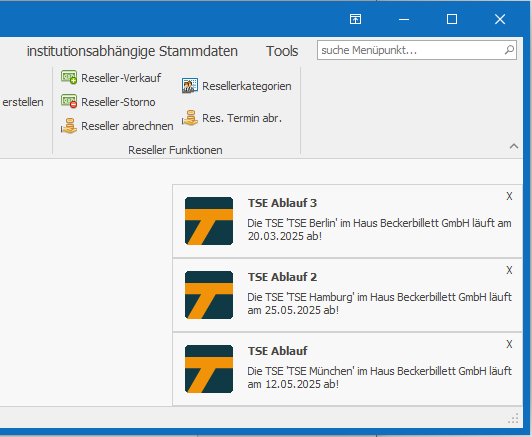532x437 pixels.
Task: Open the institutionsabhängige Stammdaten tab
Action: click(x=132, y=51)
